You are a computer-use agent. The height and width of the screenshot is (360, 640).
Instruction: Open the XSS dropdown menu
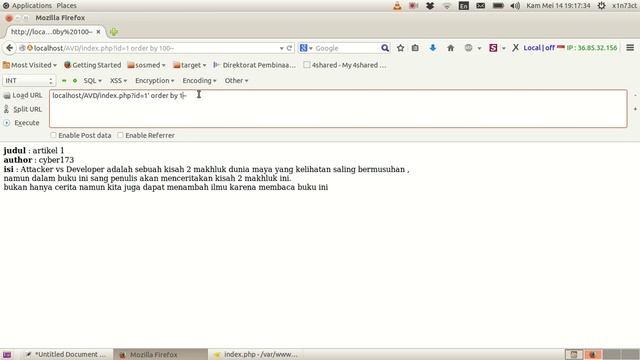click(118, 81)
